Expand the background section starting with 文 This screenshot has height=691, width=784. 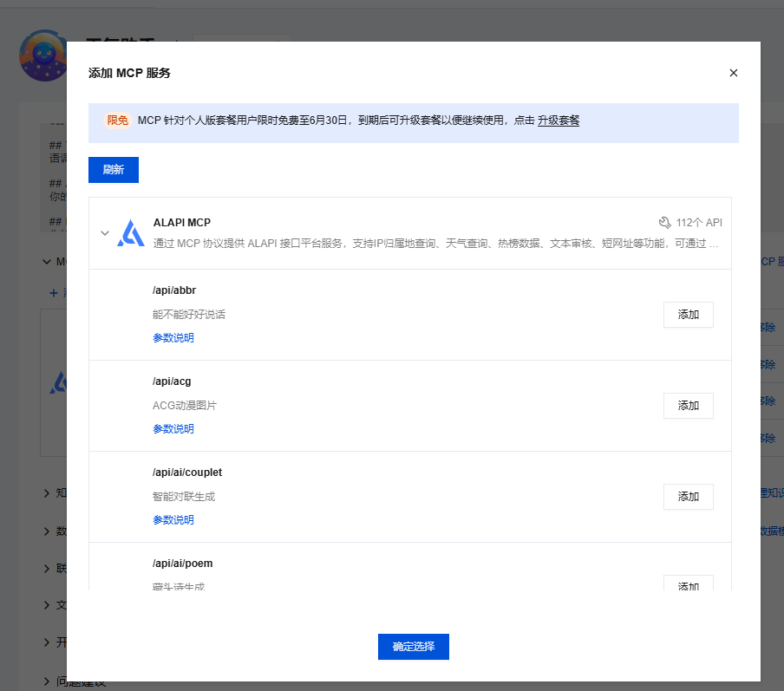(x=47, y=605)
